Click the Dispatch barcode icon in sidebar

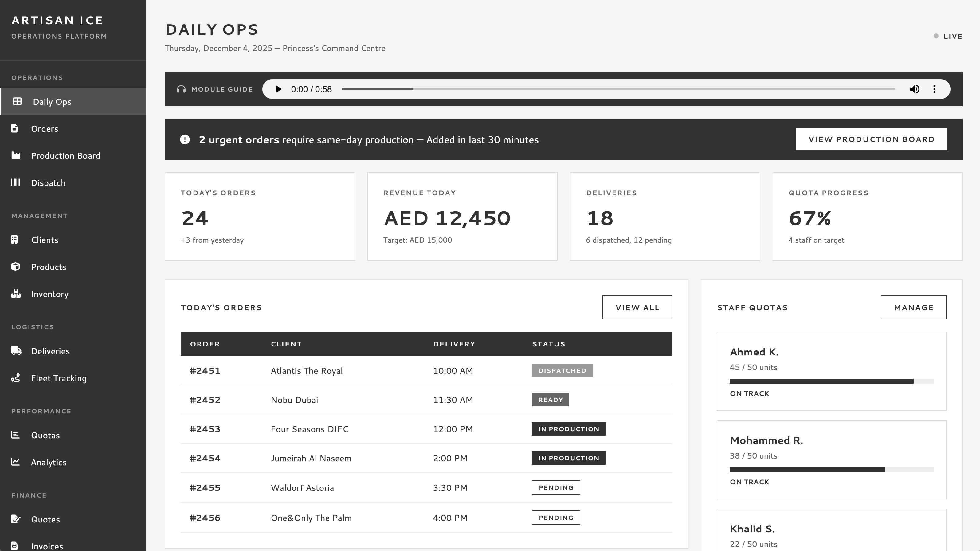point(15,182)
